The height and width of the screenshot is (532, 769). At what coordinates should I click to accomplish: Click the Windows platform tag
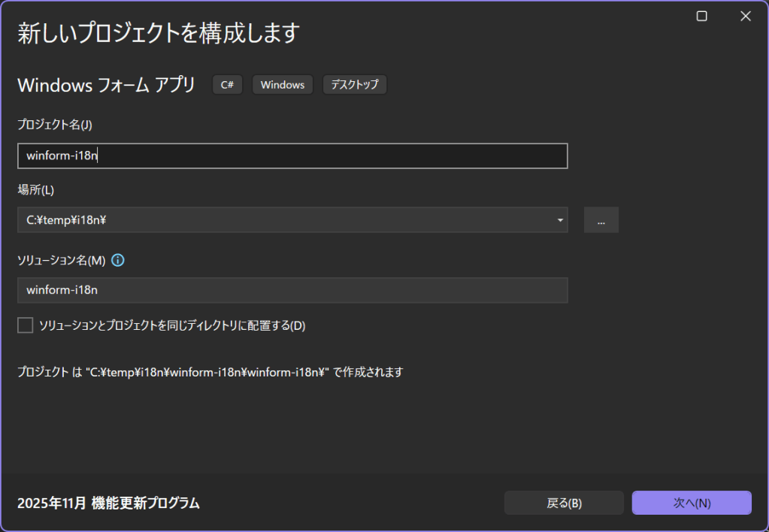[x=282, y=85]
